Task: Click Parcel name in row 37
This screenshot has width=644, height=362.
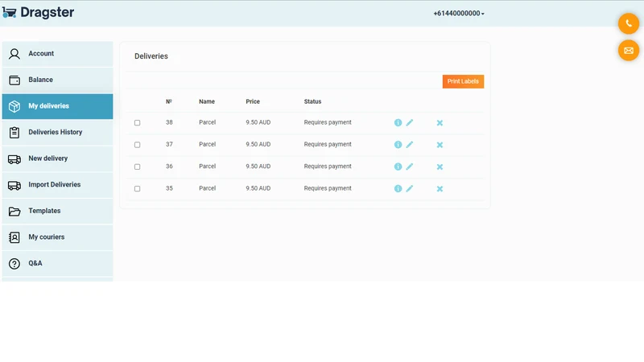Action: pos(207,144)
